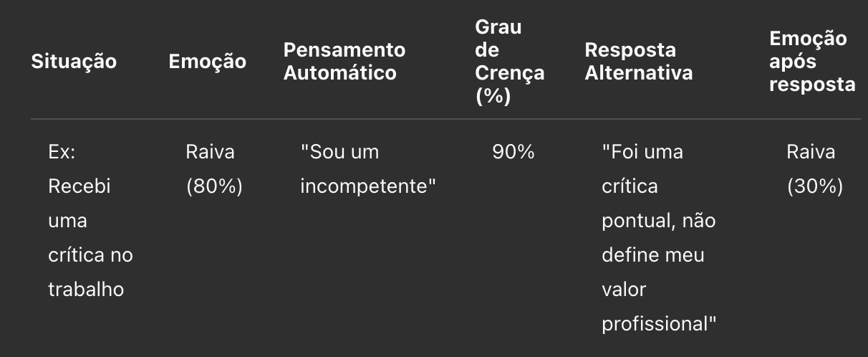Click the "(30%)" emotion after response value
The height and width of the screenshot is (357, 868).
coord(815,187)
